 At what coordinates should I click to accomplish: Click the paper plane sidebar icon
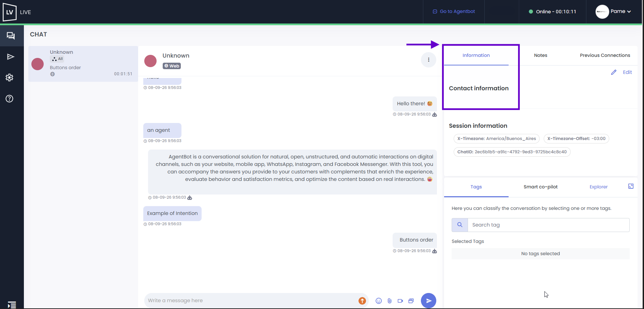(x=11, y=57)
